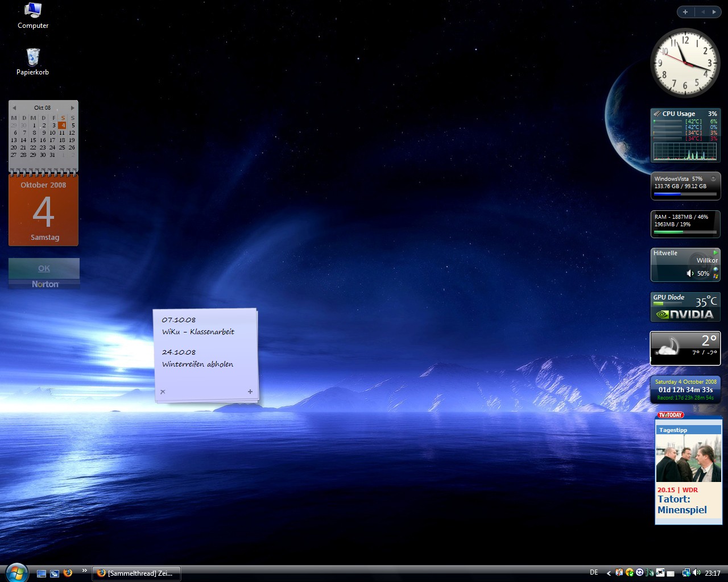Image resolution: width=728 pixels, height=582 pixels.
Task: Show previous sidebar gadgets page arrow
Action: point(703,12)
